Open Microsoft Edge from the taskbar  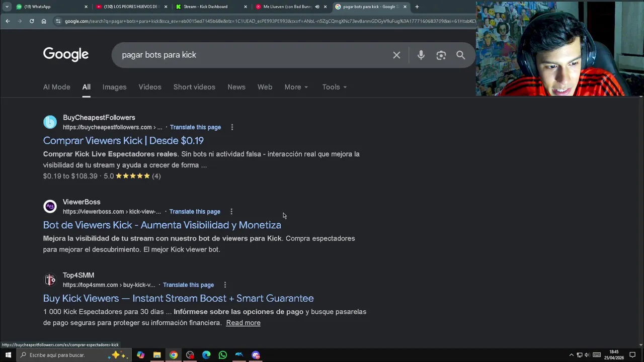pos(206,355)
